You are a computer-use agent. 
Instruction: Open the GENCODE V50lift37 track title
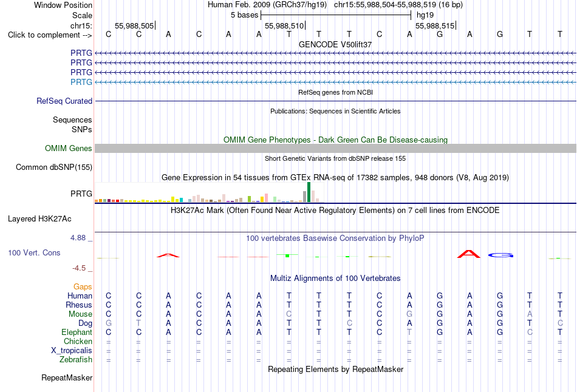[x=335, y=44]
